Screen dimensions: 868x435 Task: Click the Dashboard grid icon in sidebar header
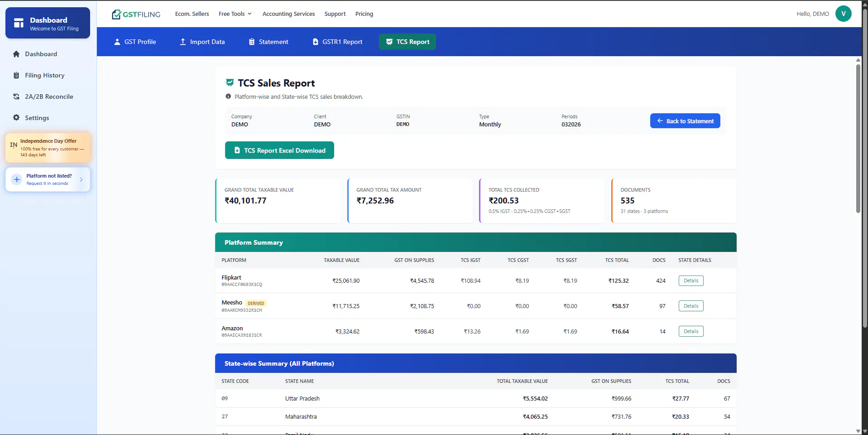19,23
